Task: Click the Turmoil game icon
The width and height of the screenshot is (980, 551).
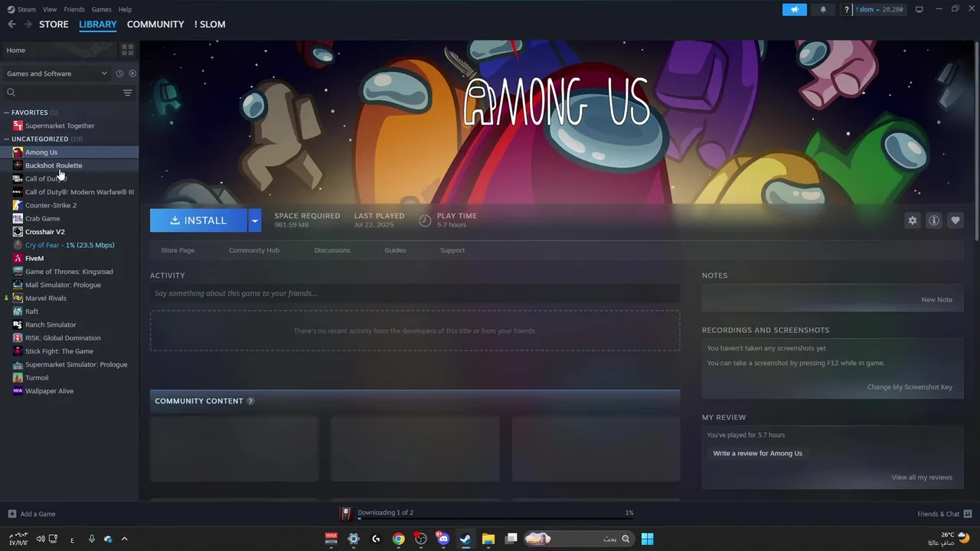Action: 18,378
